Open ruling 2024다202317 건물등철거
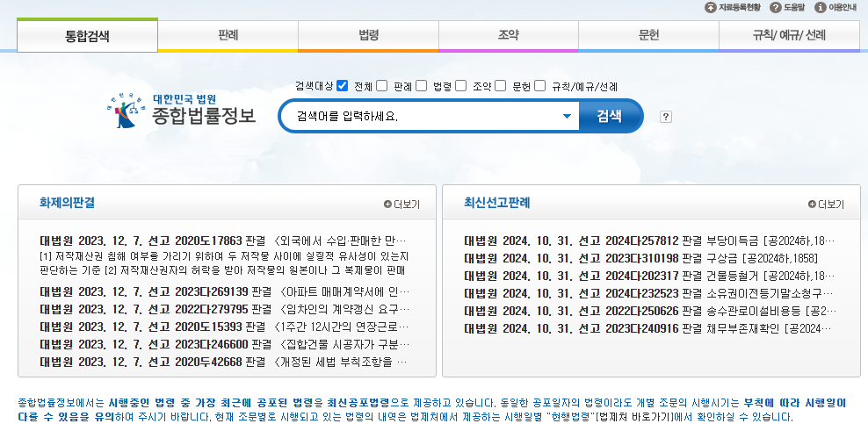The height and width of the screenshot is (431, 868). point(649,276)
